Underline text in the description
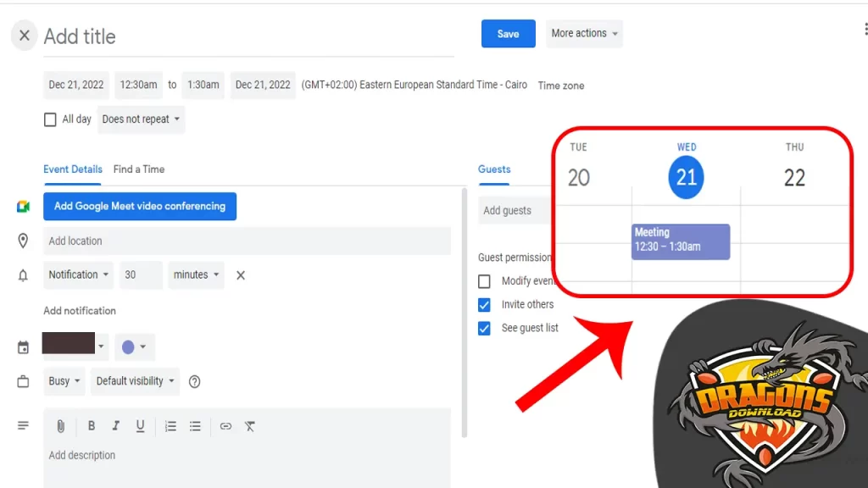868x488 pixels. pyautogui.click(x=140, y=426)
